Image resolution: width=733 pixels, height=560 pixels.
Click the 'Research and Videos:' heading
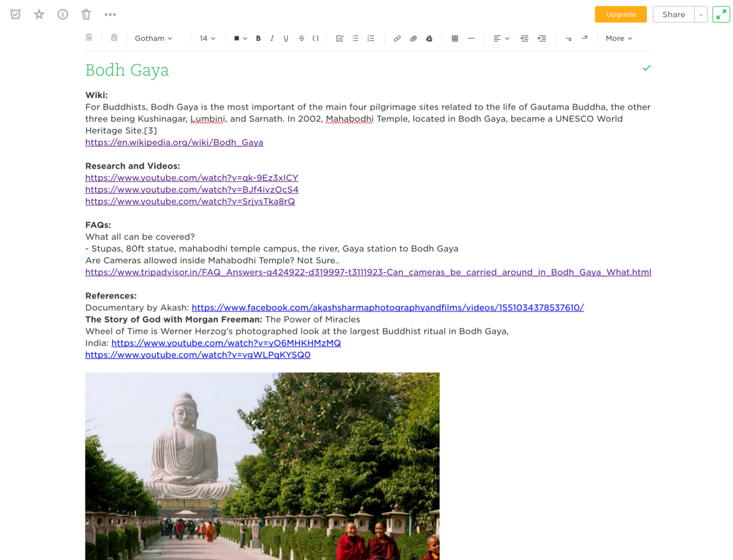tap(133, 166)
